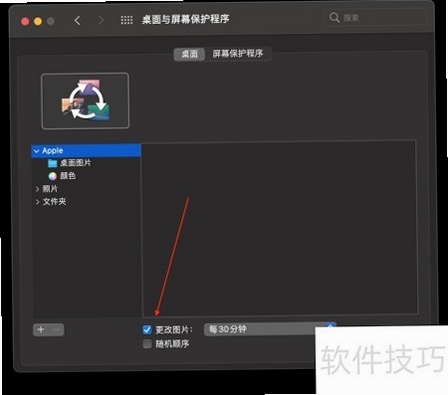The image size is (448, 395).
Task: Minimize the window with the yellow button
Action: coord(38,21)
